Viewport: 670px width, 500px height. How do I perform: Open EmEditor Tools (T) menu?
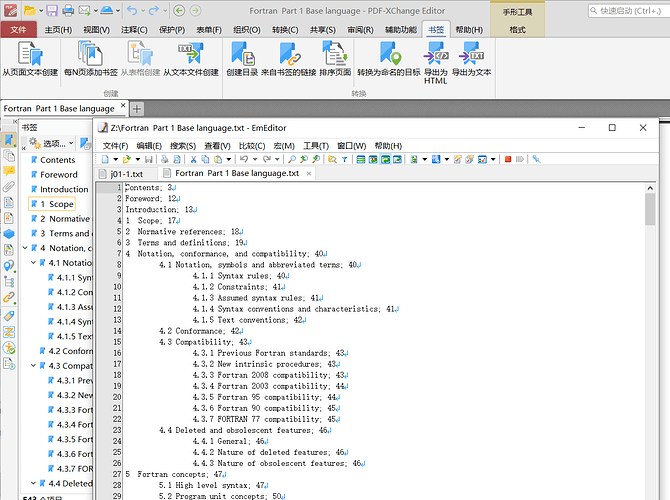(x=316, y=146)
